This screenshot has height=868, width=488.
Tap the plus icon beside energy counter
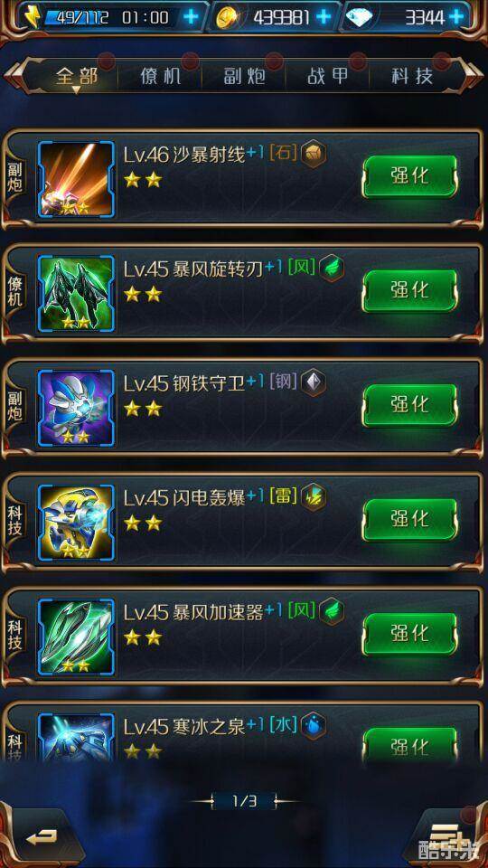coord(190,16)
